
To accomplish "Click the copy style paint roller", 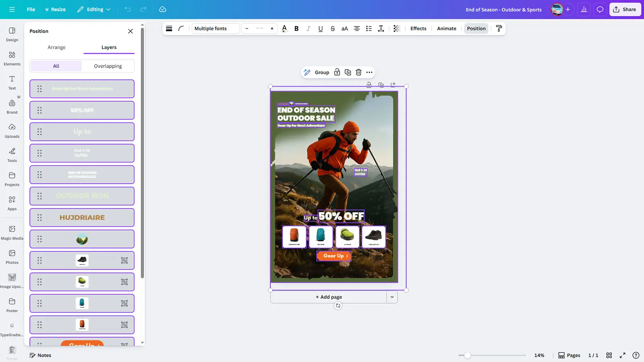I will pos(499,29).
